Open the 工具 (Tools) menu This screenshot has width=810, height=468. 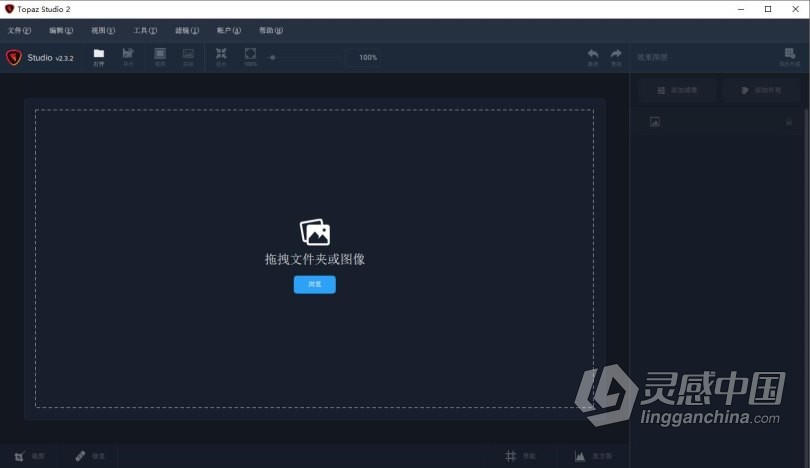click(145, 30)
